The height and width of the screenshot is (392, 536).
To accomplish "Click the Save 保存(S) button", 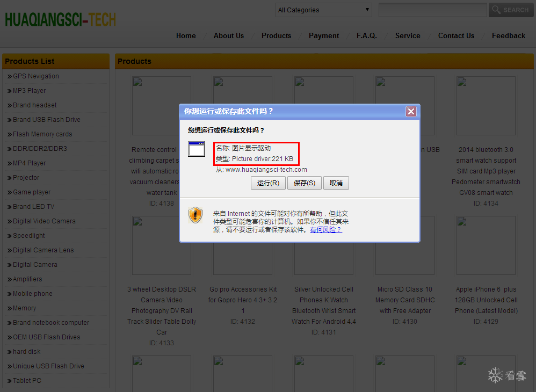I will (304, 183).
